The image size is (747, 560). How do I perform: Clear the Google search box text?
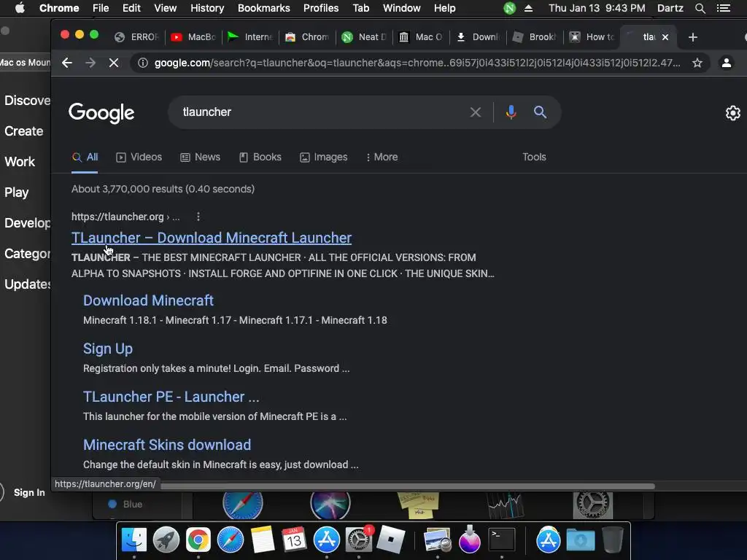tap(475, 112)
